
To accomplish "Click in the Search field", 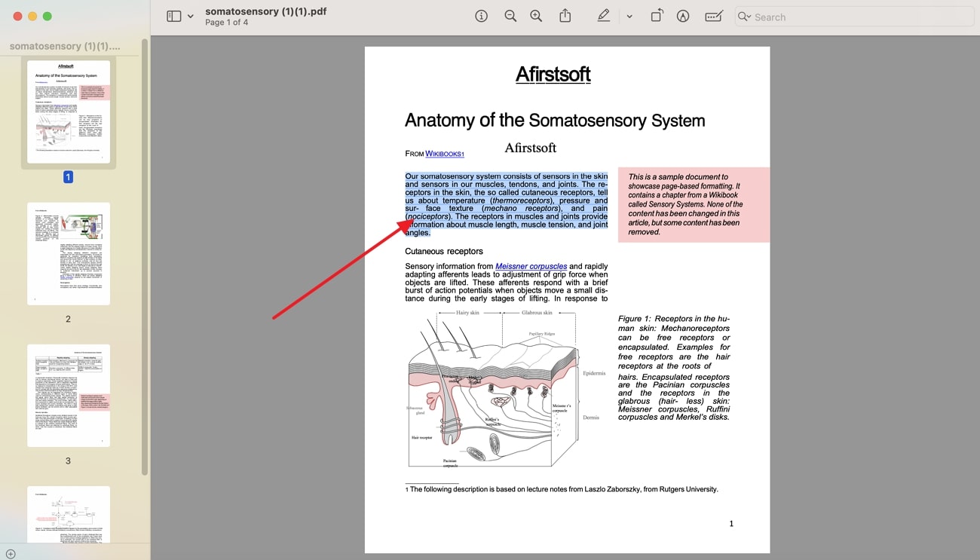I will pos(854,17).
